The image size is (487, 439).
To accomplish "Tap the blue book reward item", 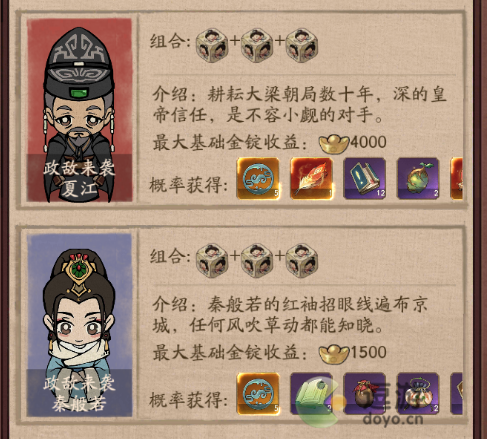I will [x=365, y=179].
